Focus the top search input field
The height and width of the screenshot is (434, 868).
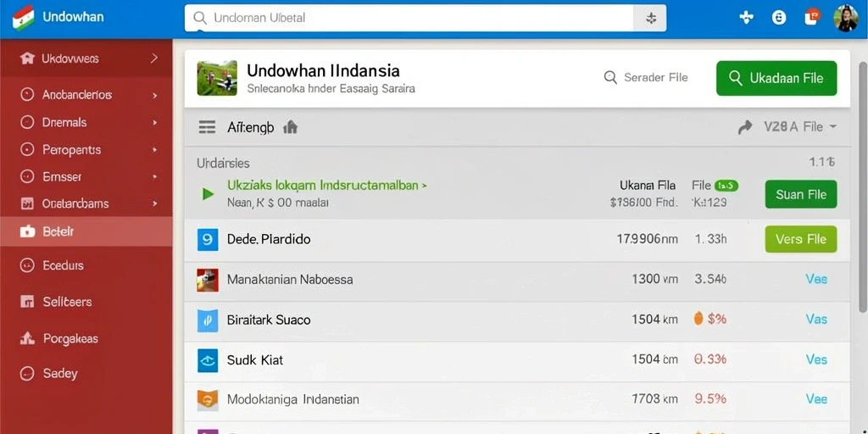pyautogui.click(x=409, y=19)
